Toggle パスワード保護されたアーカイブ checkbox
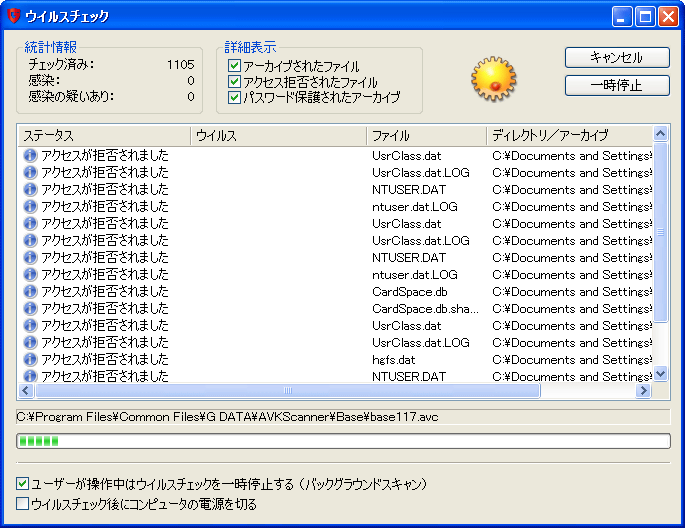Image resolution: width=685 pixels, height=528 pixels. tap(234, 97)
